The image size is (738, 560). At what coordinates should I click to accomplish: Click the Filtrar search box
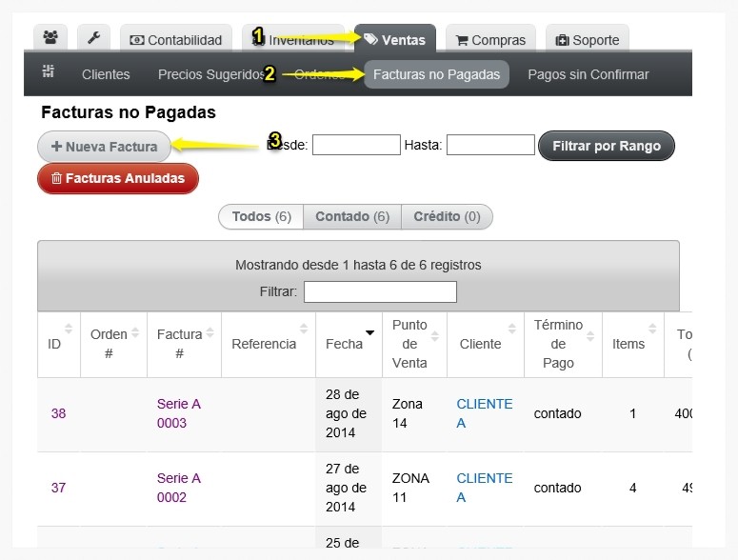[x=380, y=291]
